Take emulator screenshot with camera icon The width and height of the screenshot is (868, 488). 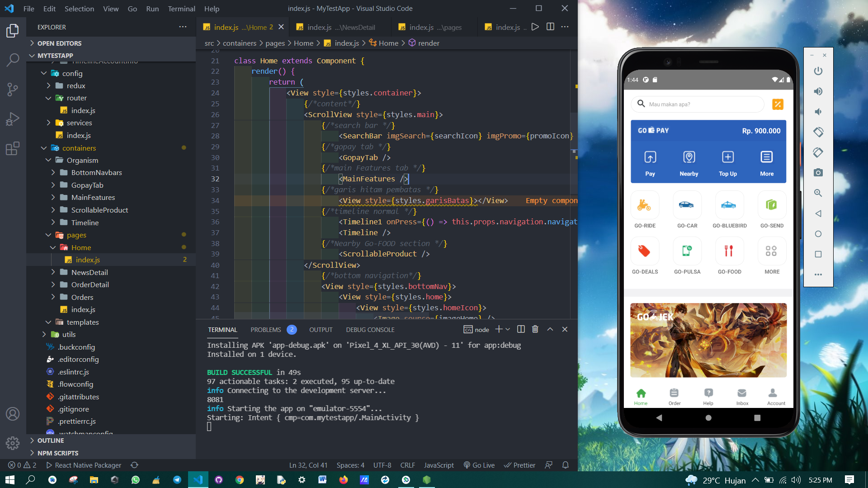click(818, 173)
